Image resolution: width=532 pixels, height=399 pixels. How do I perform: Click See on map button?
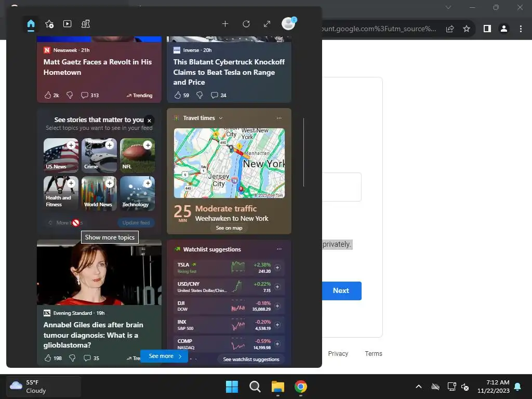pos(229,228)
